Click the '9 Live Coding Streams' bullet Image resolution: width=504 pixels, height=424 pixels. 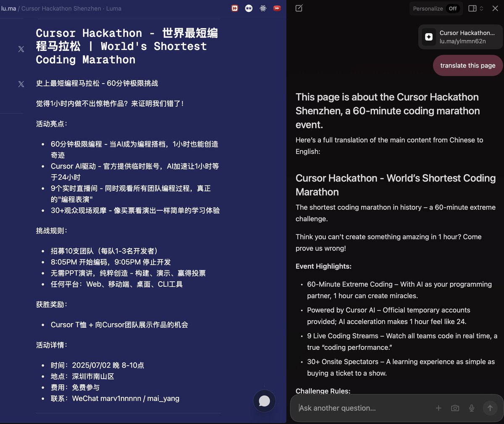point(402,342)
